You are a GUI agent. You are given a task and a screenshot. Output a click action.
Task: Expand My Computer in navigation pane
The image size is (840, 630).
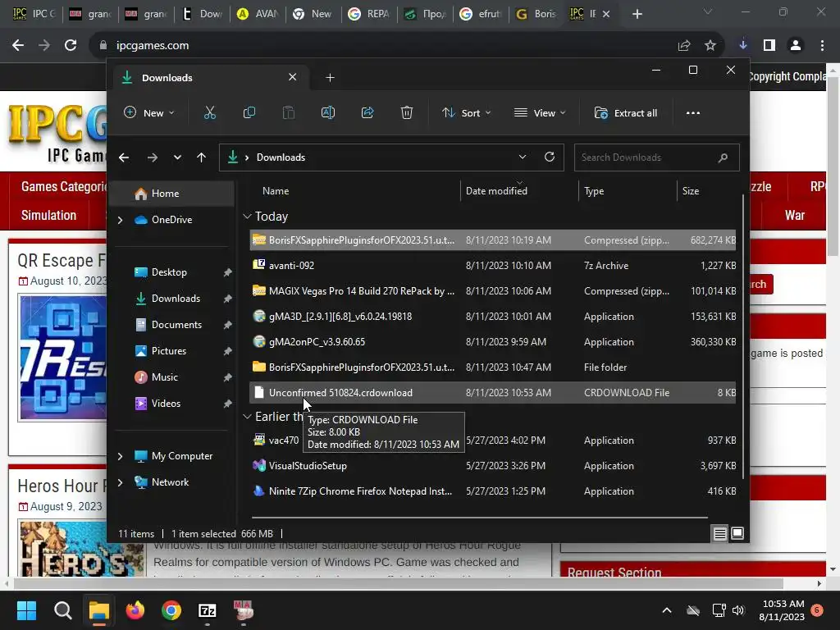click(120, 456)
